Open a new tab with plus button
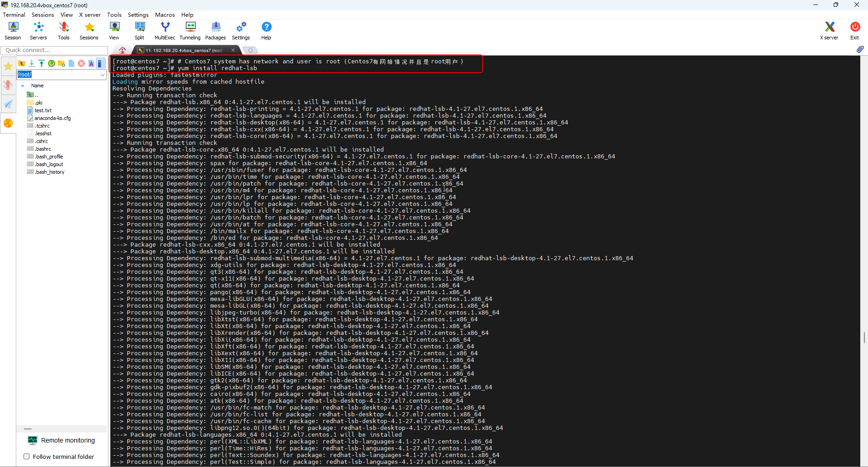This screenshot has width=868, height=467. click(250, 50)
